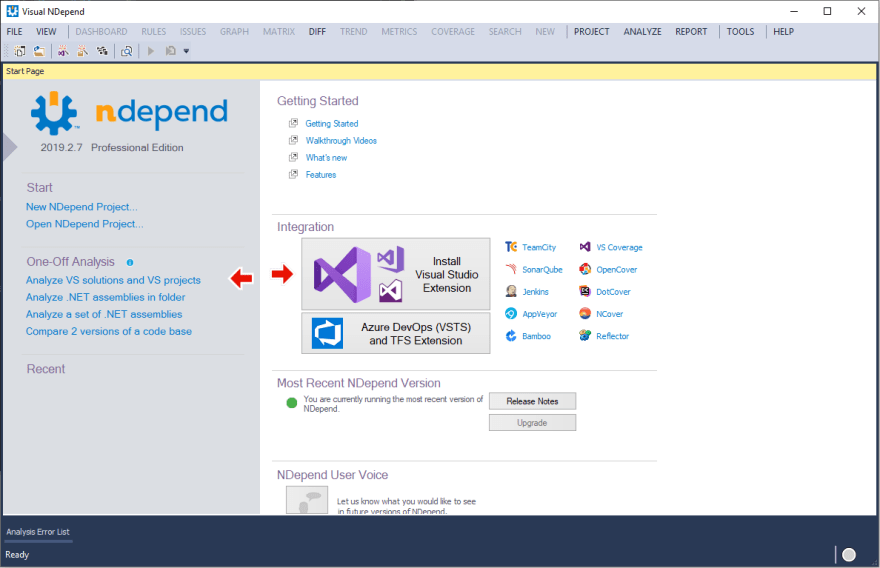Click the compare code base magnifier icon

127,51
